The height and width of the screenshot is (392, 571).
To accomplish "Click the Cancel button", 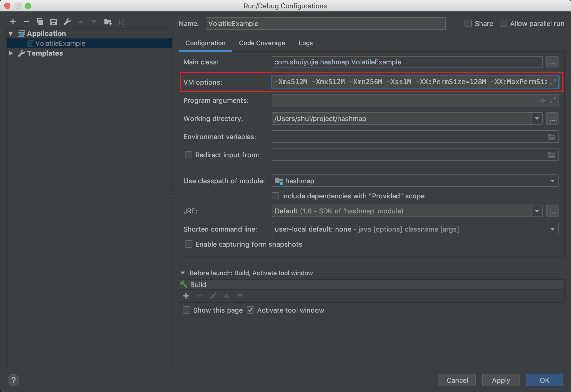I will tap(457, 380).
